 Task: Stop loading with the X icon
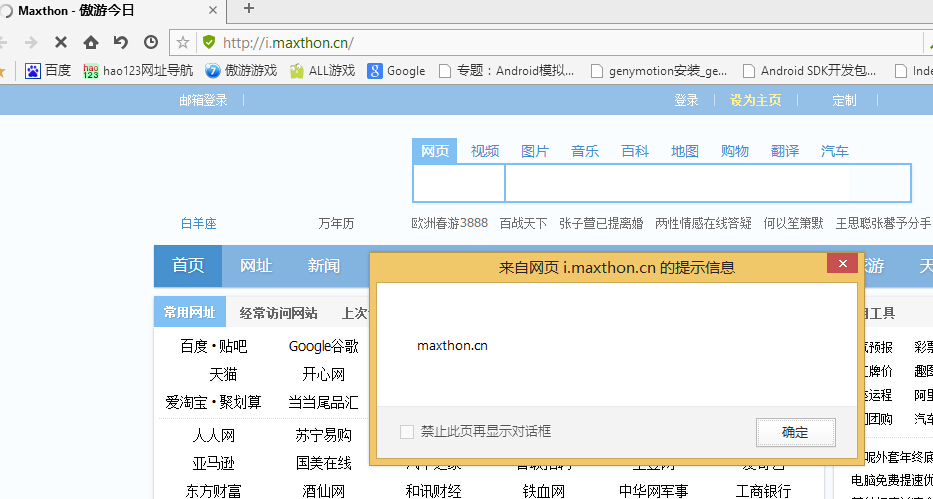(x=61, y=42)
